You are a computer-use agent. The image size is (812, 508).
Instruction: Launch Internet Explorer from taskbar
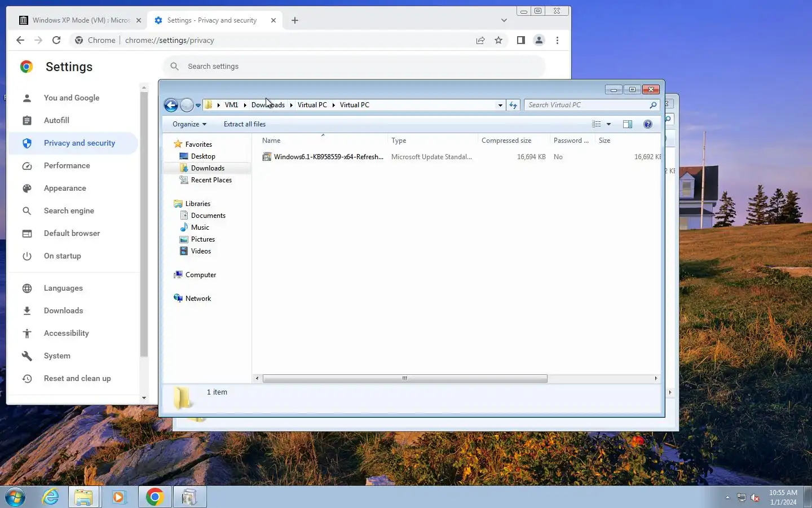tap(51, 497)
